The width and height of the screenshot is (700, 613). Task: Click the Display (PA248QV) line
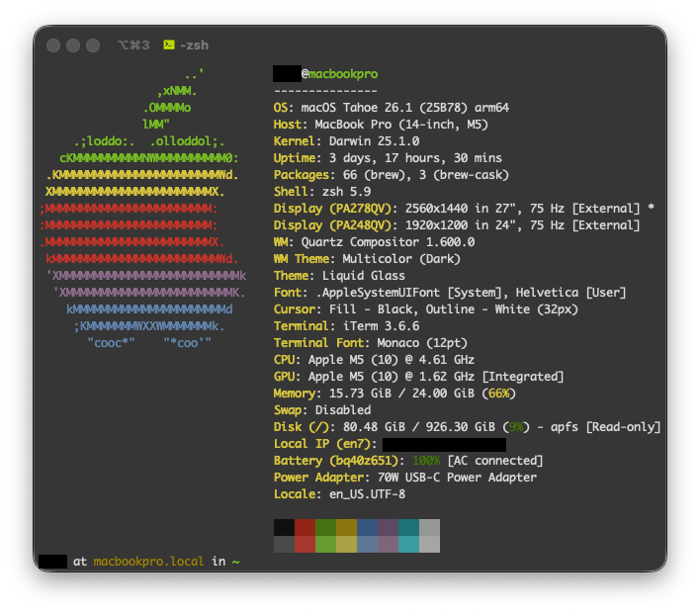click(x=457, y=225)
